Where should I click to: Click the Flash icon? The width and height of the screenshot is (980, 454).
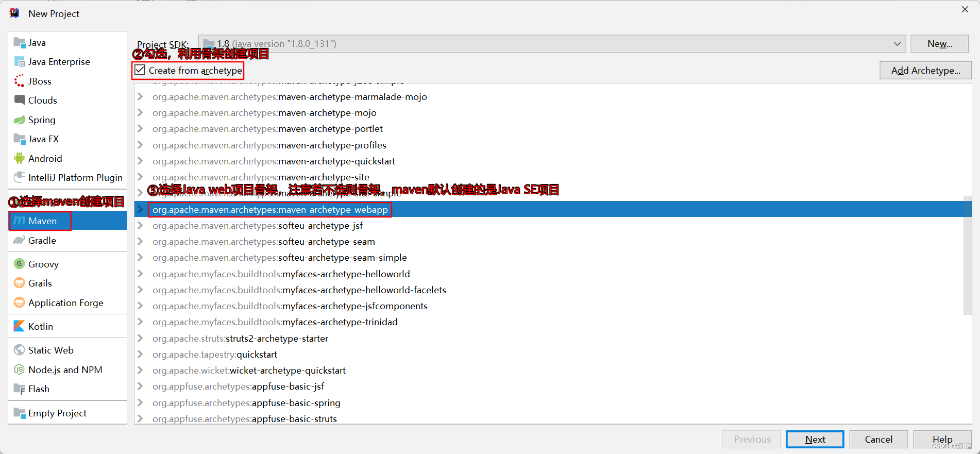(20, 389)
